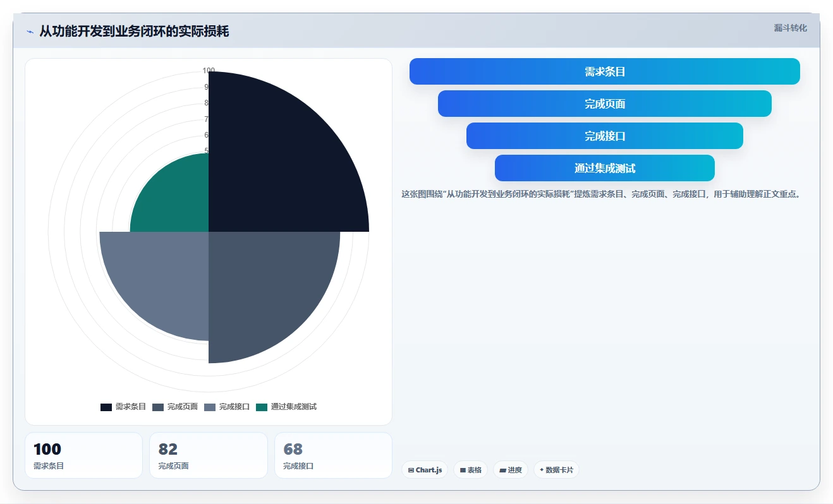The image size is (833, 504).
Task: Click the 进度 tag
Action: click(510, 470)
